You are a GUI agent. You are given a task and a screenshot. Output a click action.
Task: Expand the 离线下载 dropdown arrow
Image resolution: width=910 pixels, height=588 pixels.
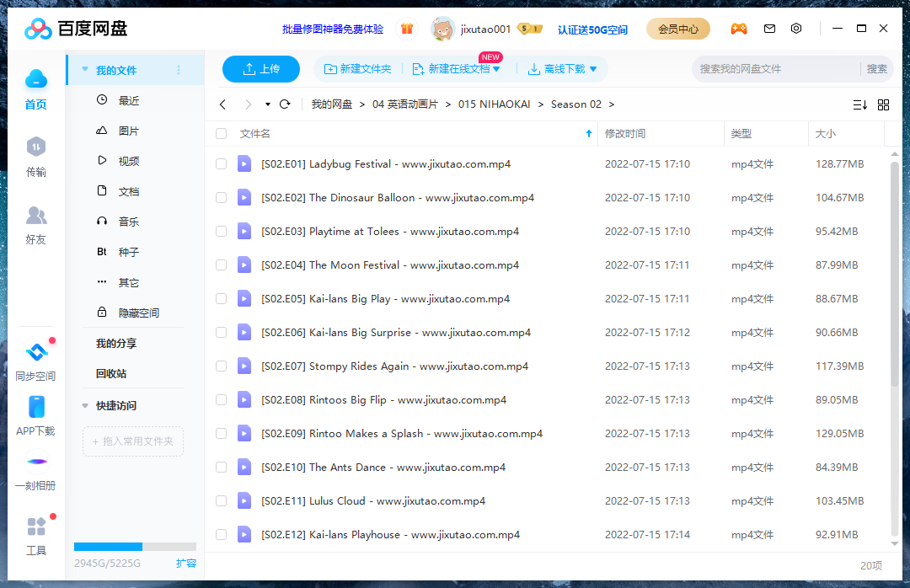pyautogui.click(x=593, y=69)
